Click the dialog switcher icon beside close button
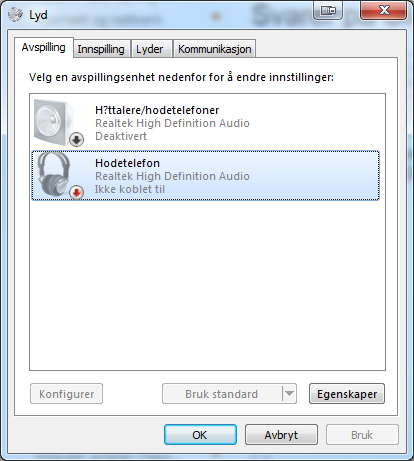The width and height of the screenshot is (414, 461). [328, 11]
